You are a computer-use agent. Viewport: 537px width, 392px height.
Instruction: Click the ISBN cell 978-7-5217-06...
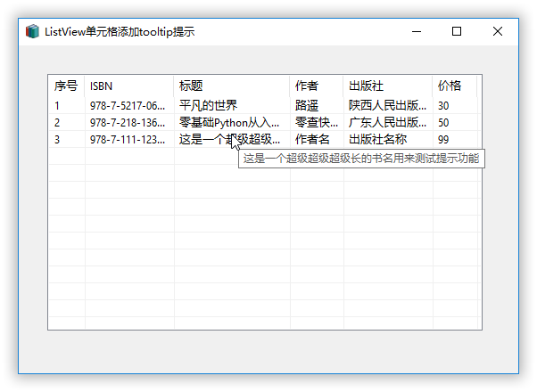point(128,106)
